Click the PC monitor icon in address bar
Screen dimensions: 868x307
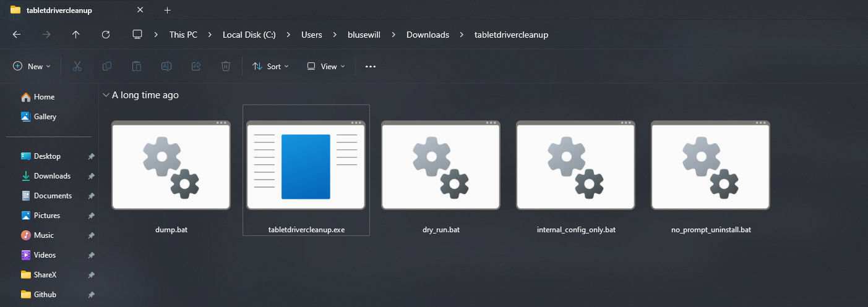pyautogui.click(x=137, y=35)
